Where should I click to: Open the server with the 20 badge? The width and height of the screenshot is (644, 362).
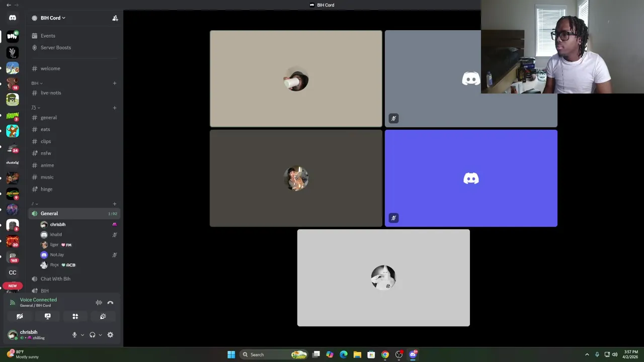point(13,241)
